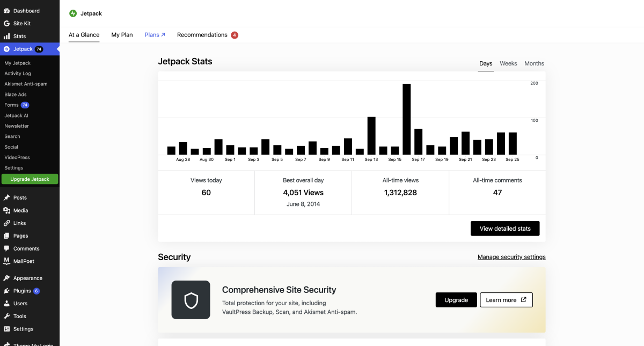Click the Sep 13 bar in chart

coord(371,136)
